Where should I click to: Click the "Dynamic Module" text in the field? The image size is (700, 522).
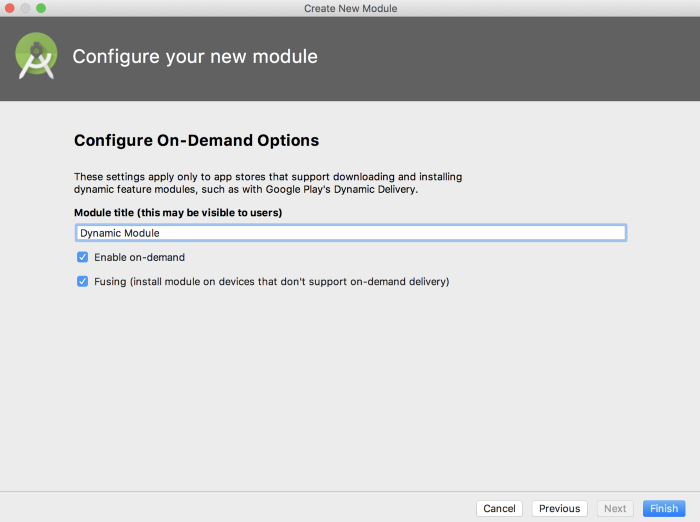click(x=119, y=233)
